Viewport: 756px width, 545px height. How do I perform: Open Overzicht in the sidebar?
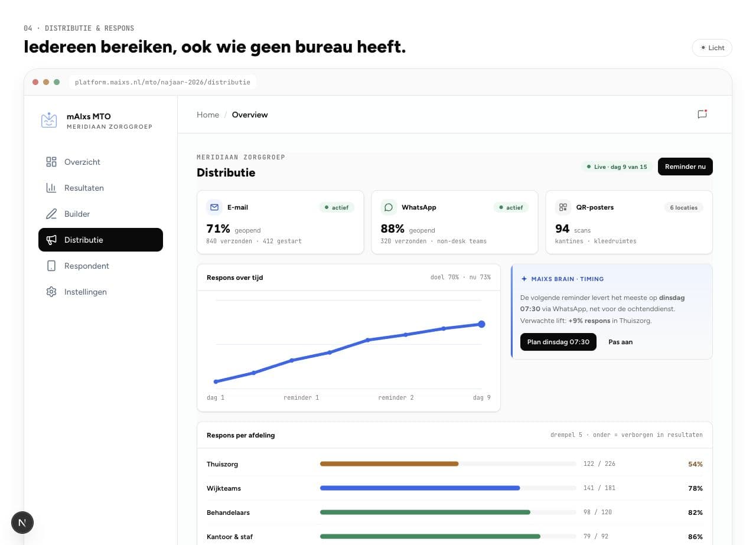(x=100, y=162)
